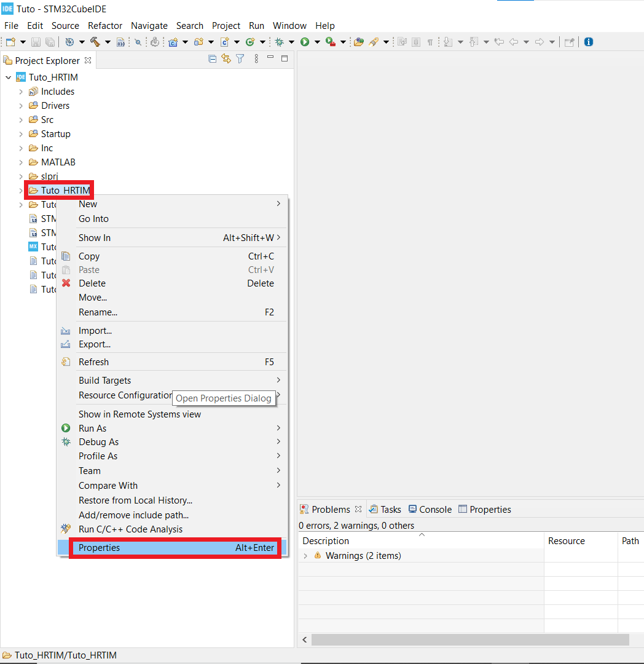
Task: Click the binary 010 file icon
Action: [121, 42]
